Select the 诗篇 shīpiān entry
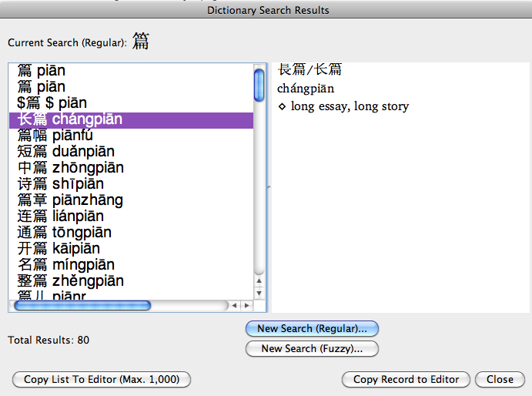 (x=60, y=184)
